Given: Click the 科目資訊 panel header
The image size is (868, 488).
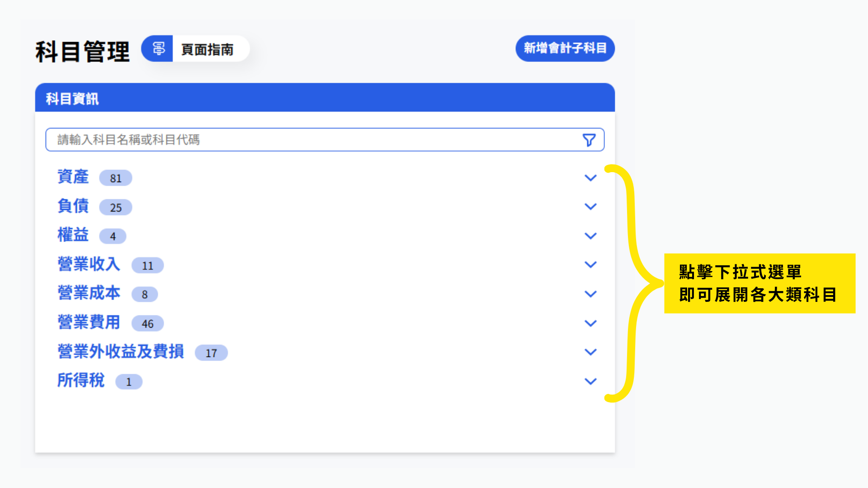Looking at the screenshot, I should click(325, 98).
